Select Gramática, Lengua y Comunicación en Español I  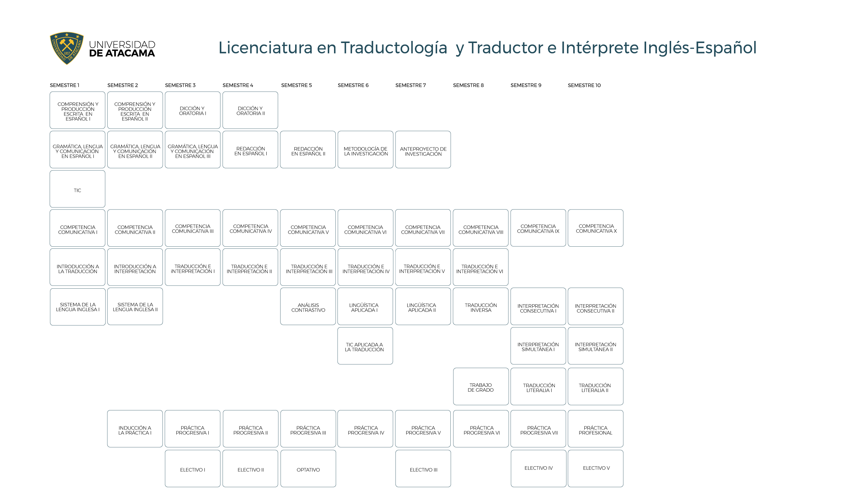(x=77, y=150)
